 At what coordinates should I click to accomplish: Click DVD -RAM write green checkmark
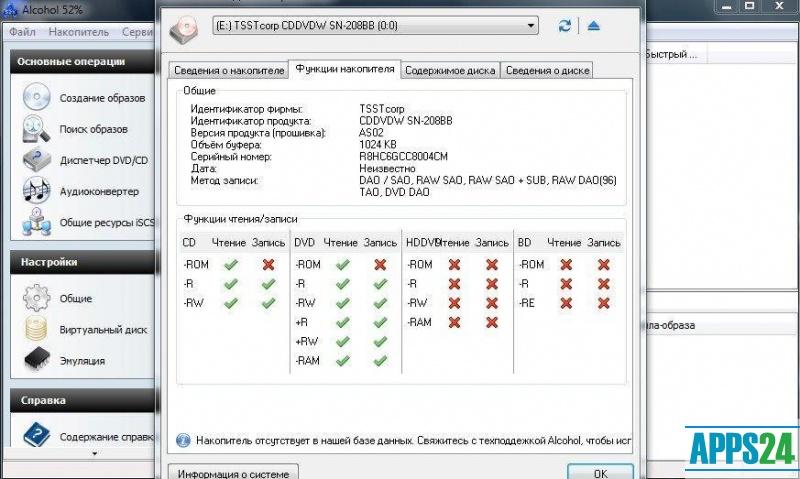[380, 361]
